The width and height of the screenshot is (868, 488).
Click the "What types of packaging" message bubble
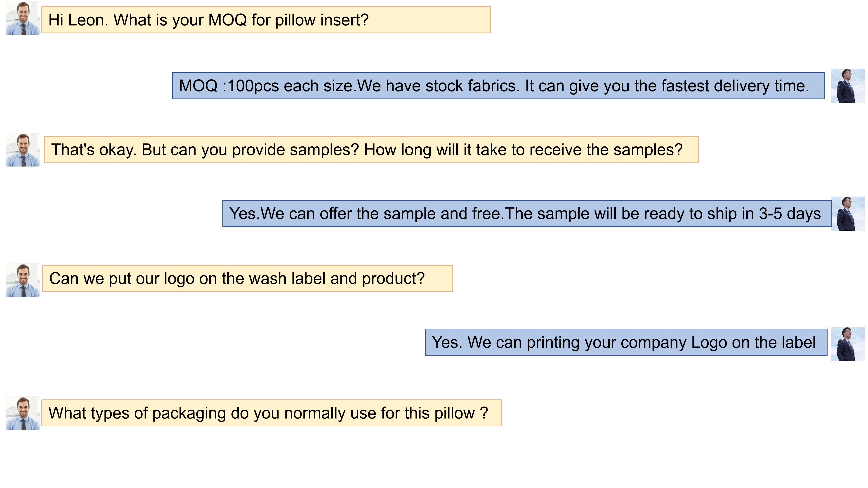[x=271, y=413]
